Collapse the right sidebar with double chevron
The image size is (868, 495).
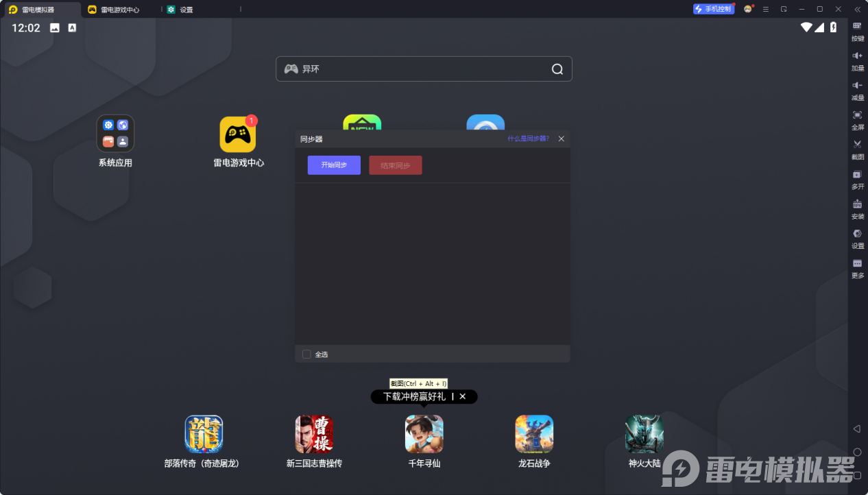(857, 9)
